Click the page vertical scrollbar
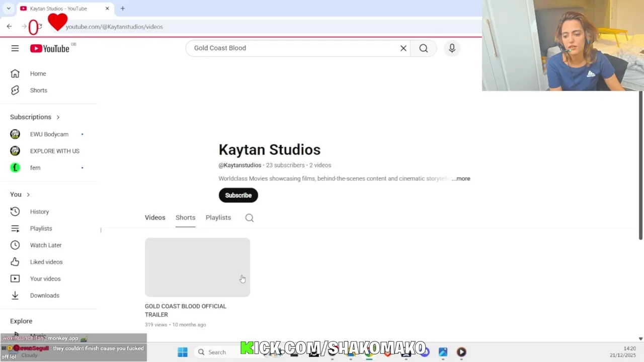This screenshot has height=362, width=644. pos(640,166)
